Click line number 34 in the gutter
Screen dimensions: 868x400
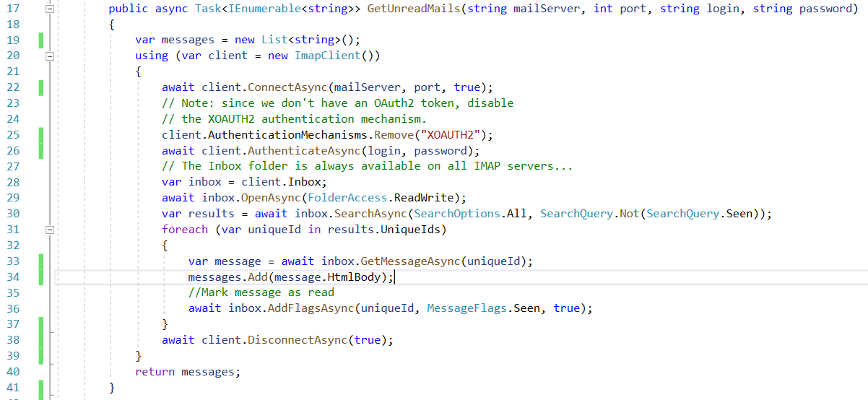pos(13,277)
